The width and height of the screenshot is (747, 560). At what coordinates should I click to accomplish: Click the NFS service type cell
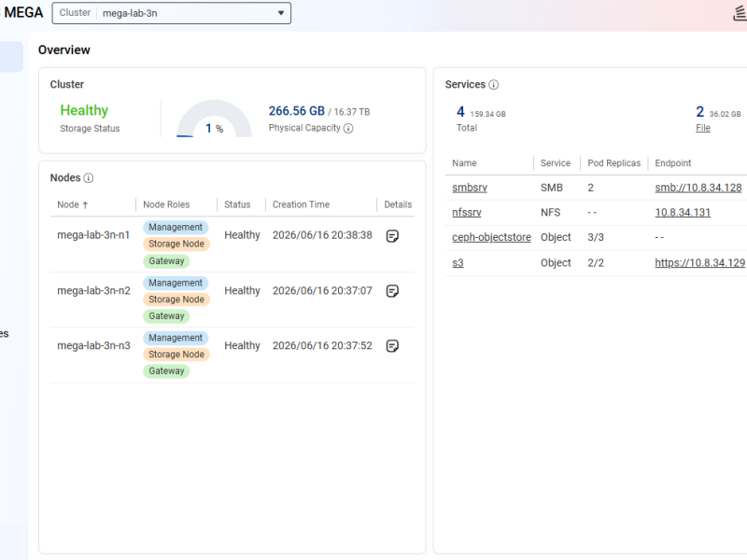pos(550,213)
